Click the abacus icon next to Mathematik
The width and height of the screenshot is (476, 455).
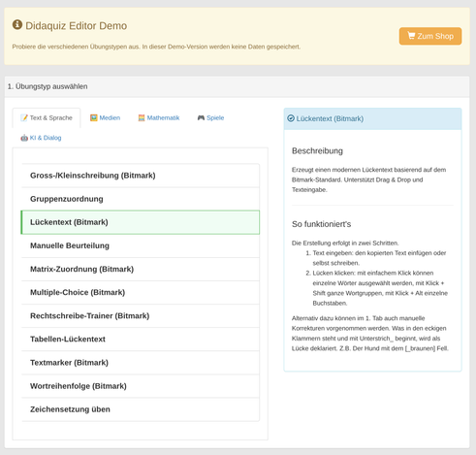[142, 117]
